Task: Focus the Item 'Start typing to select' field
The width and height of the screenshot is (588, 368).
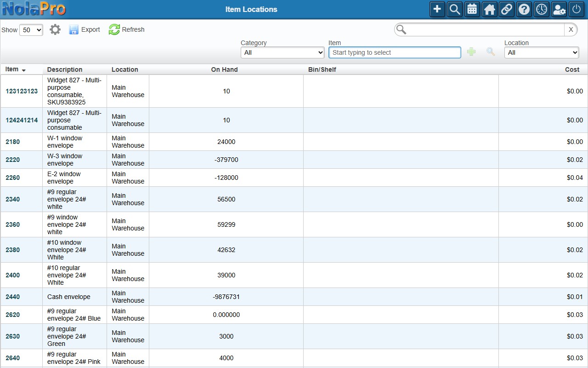Action: click(395, 52)
